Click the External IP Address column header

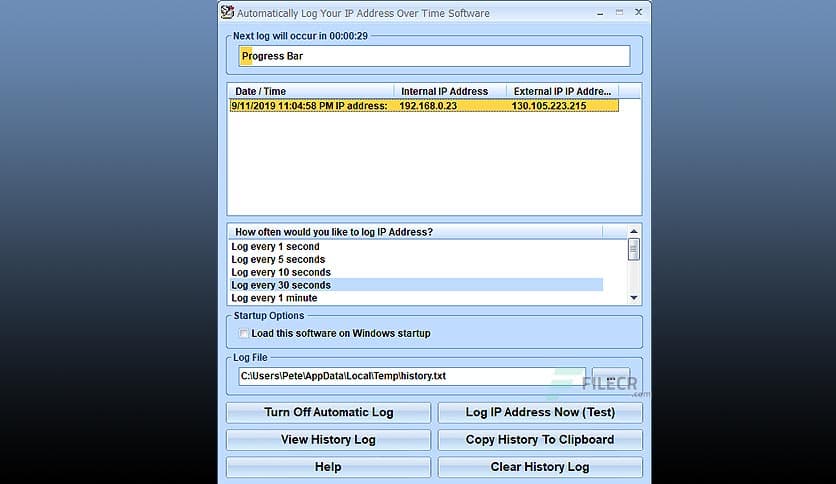[x=562, y=91]
